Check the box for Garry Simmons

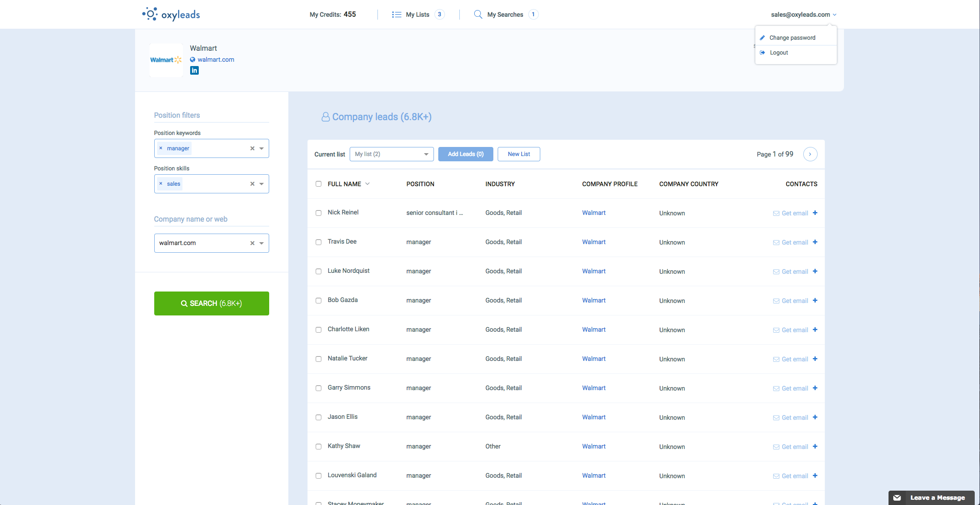click(319, 388)
